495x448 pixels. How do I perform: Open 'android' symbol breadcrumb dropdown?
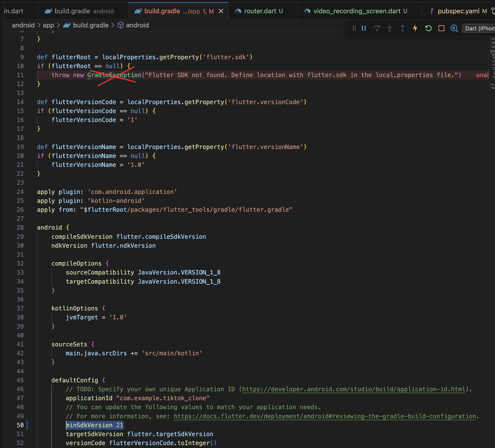(x=137, y=25)
